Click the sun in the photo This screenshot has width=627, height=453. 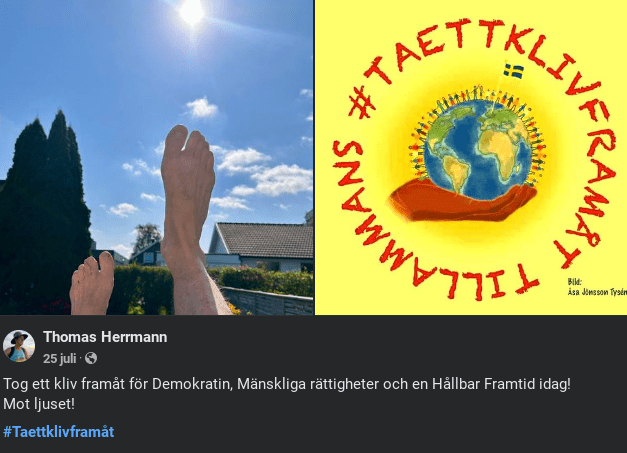tap(192, 12)
